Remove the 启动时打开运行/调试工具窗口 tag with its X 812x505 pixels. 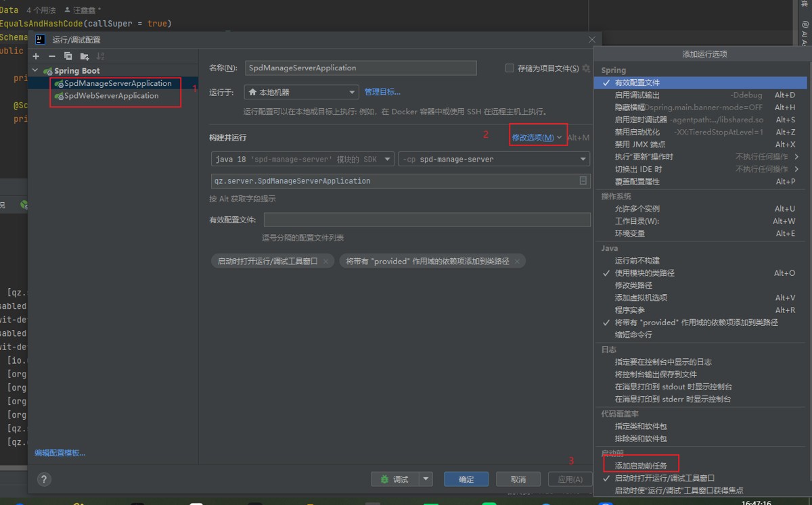click(x=326, y=261)
